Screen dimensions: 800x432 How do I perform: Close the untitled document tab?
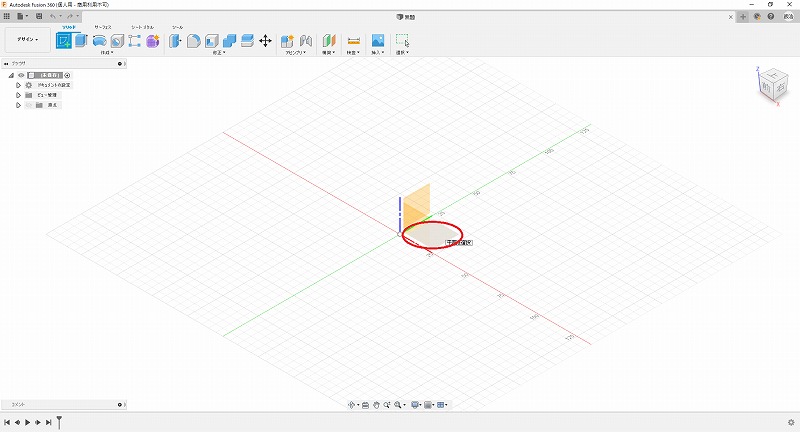click(x=731, y=17)
